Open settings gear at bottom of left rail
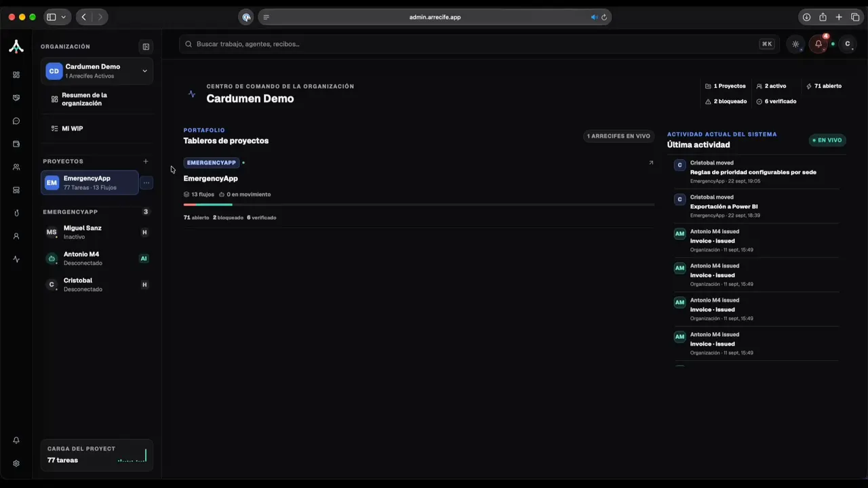The image size is (868, 488). [x=16, y=463]
